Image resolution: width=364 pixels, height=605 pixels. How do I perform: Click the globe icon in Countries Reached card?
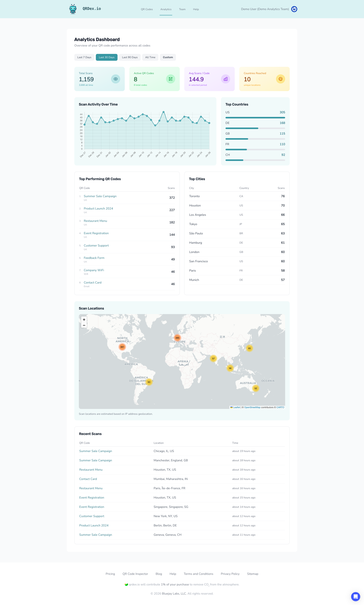[280, 79]
